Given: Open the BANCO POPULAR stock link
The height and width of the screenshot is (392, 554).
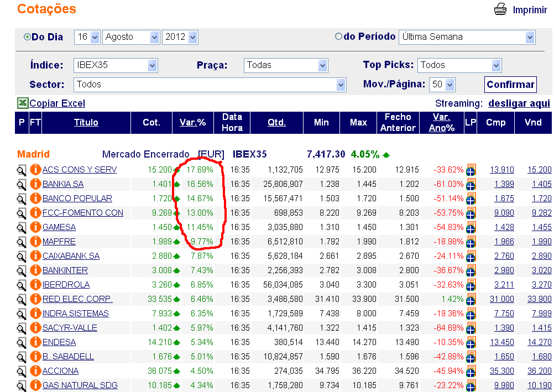Looking at the screenshot, I should point(77,198).
